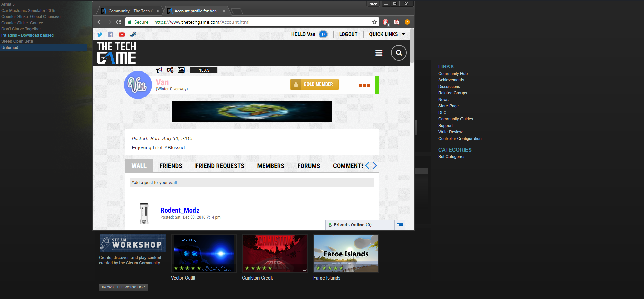Viewport: 644px width, 299px height.
Task: Open Write Review link in Steam
Action: pos(450,132)
